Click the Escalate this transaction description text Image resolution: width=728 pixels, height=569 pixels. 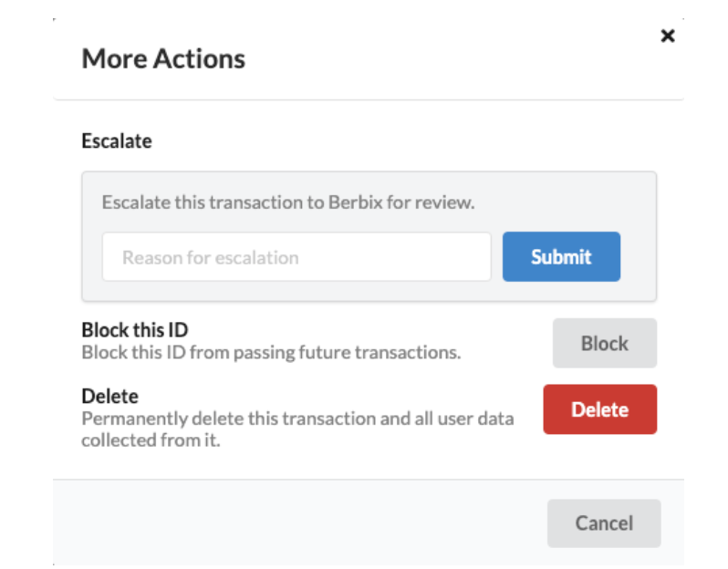pos(288,202)
